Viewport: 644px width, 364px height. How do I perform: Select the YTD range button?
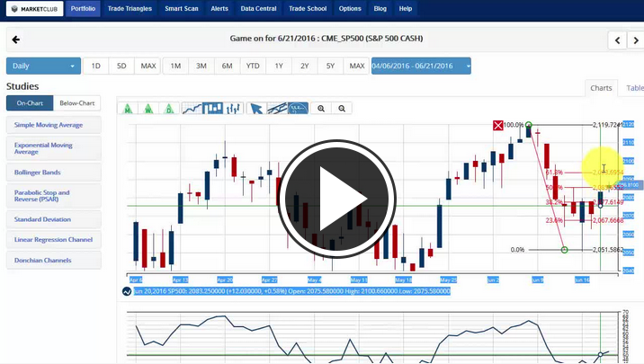253,67
